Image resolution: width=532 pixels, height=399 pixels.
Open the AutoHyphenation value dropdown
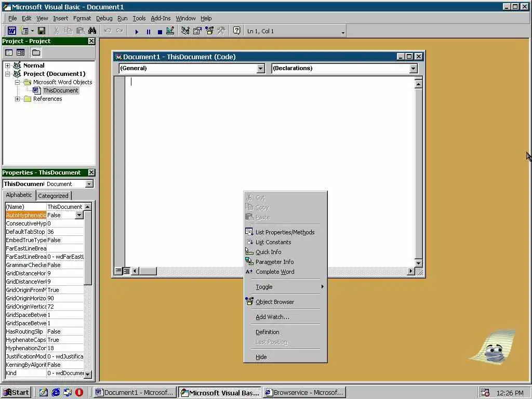tap(79, 215)
